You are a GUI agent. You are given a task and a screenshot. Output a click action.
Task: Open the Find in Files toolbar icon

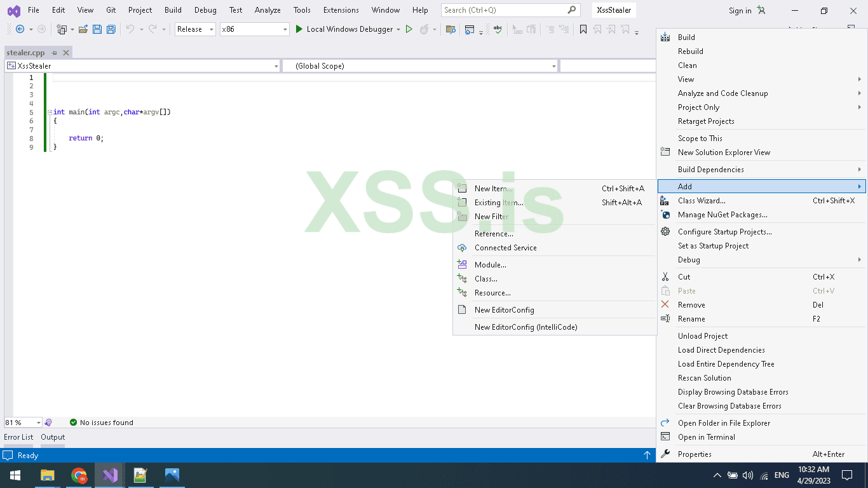451,29
